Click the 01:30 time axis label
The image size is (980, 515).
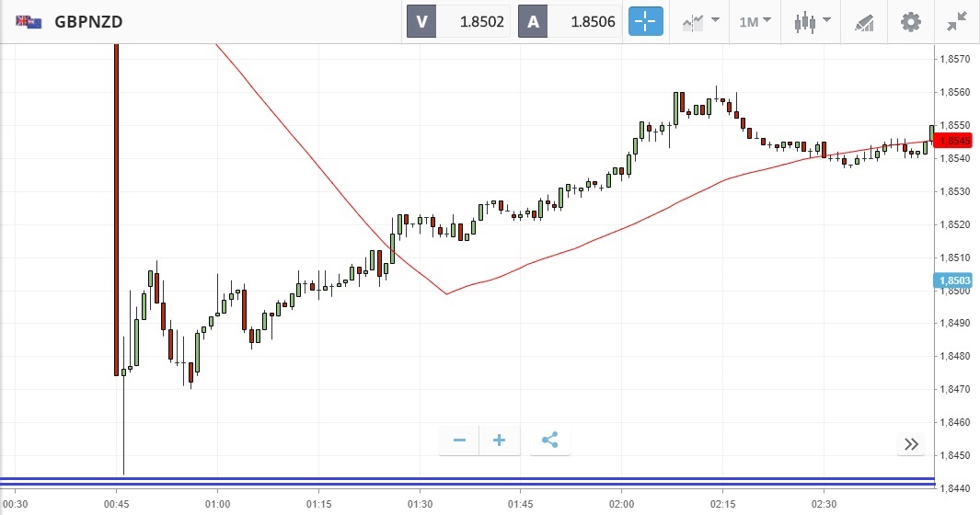pyautogui.click(x=420, y=504)
